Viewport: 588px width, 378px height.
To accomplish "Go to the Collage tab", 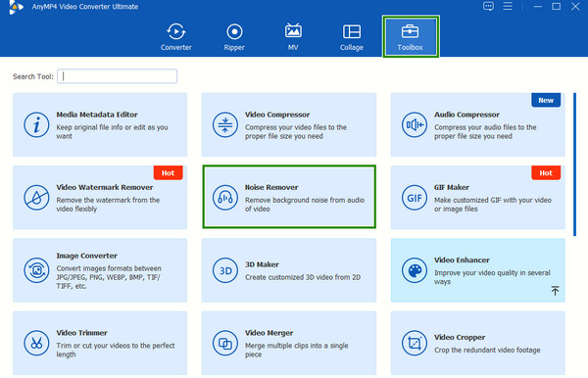I will tap(352, 37).
